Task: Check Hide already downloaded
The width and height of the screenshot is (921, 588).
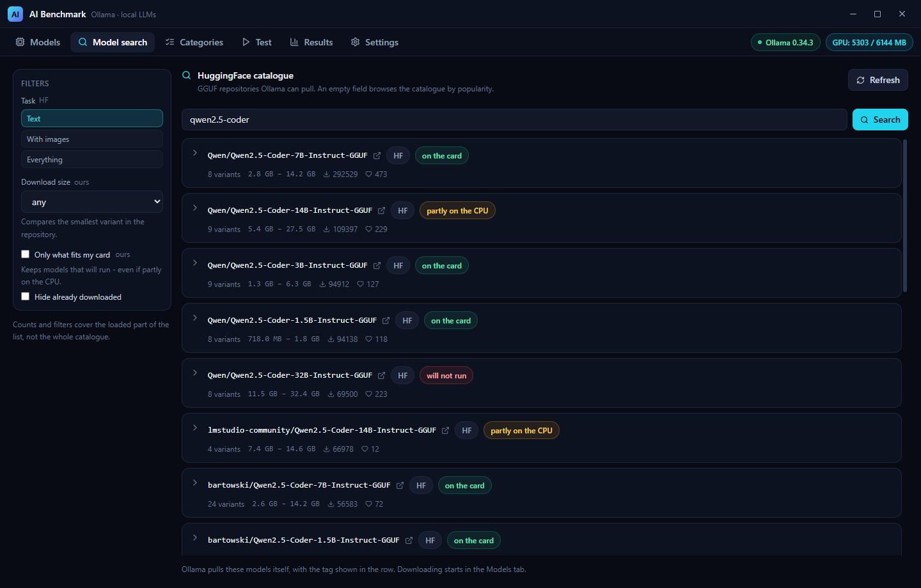Action: click(x=26, y=297)
